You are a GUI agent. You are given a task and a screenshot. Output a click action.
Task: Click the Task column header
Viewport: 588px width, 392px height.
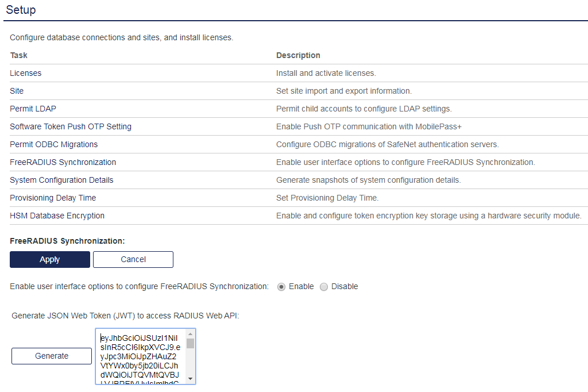(19, 55)
